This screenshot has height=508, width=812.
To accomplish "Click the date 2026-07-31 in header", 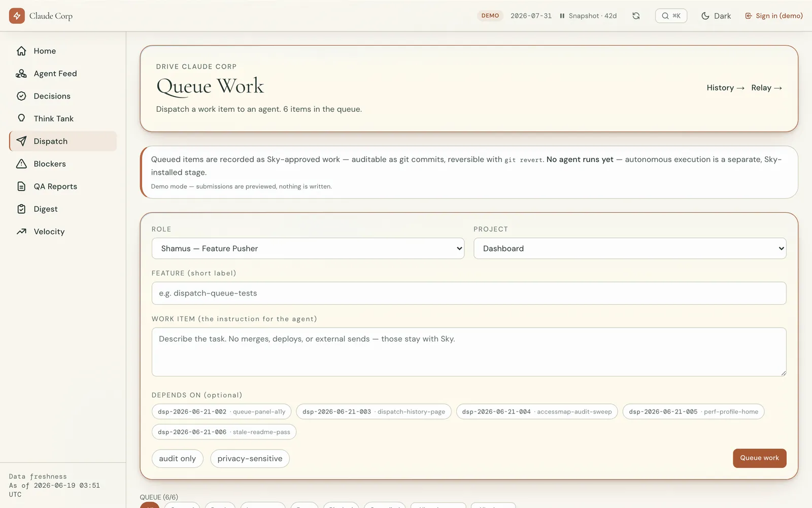I will point(531,16).
